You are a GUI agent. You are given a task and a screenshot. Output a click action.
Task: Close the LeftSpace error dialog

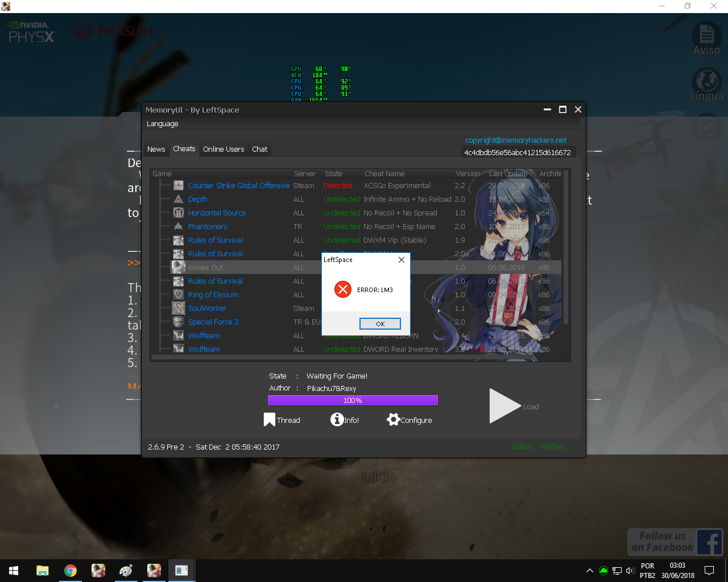click(402, 260)
